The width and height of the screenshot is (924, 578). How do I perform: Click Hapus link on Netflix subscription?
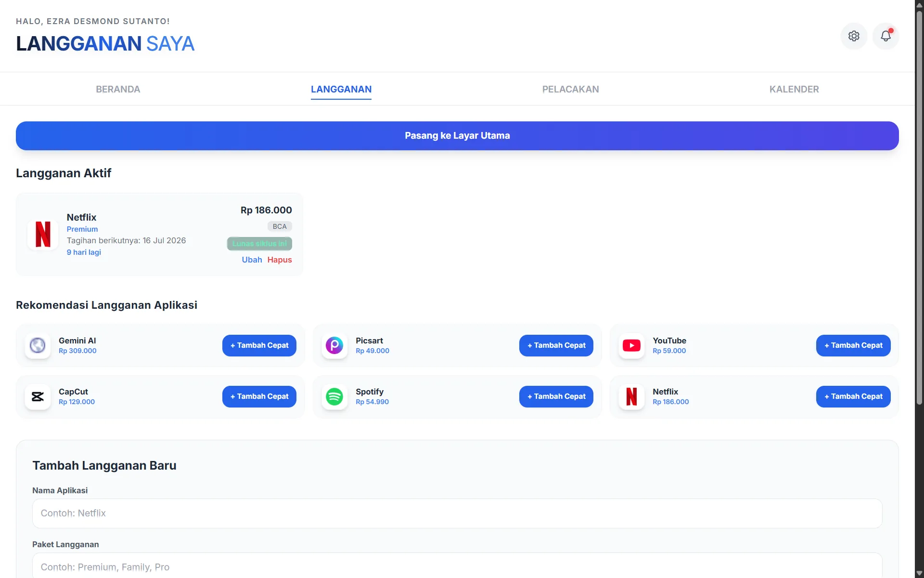click(x=280, y=260)
